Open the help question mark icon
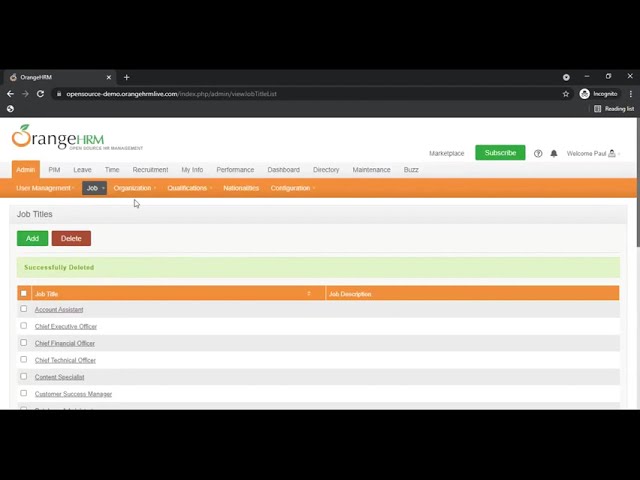 pos(538,153)
